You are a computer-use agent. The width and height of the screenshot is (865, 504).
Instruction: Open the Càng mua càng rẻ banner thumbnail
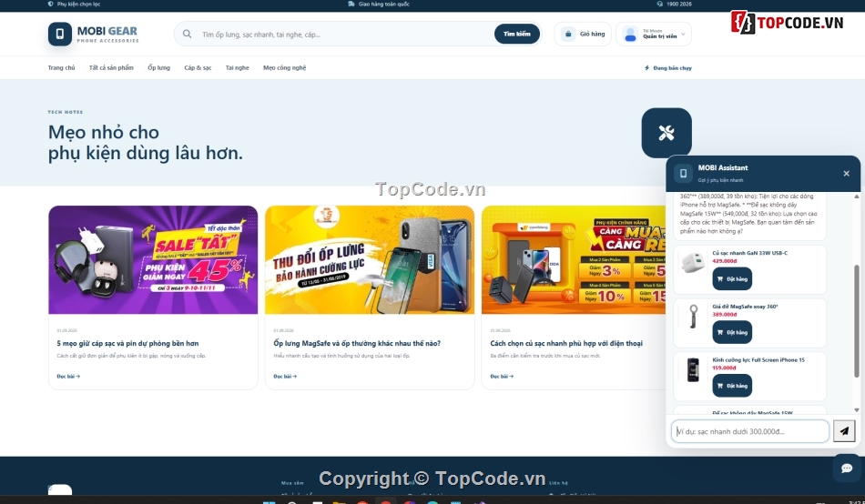point(574,260)
